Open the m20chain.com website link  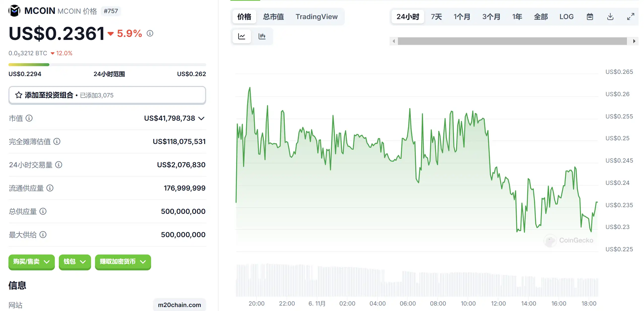point(179,305)
